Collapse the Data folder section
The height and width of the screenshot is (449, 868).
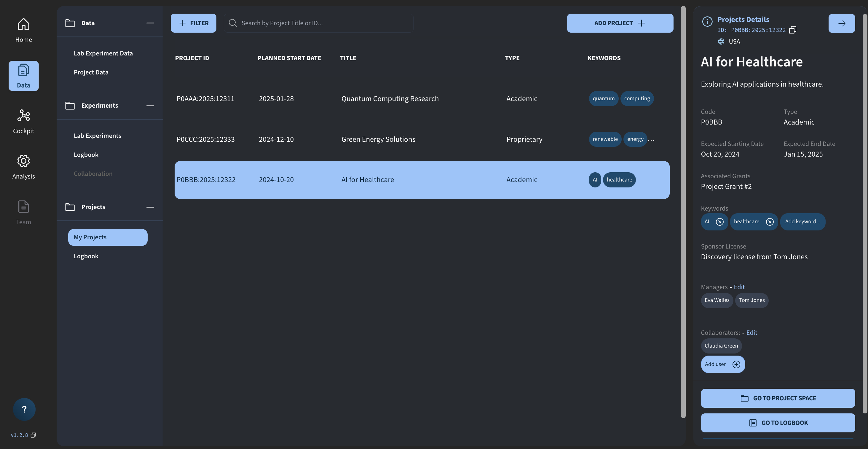point(150,23)
